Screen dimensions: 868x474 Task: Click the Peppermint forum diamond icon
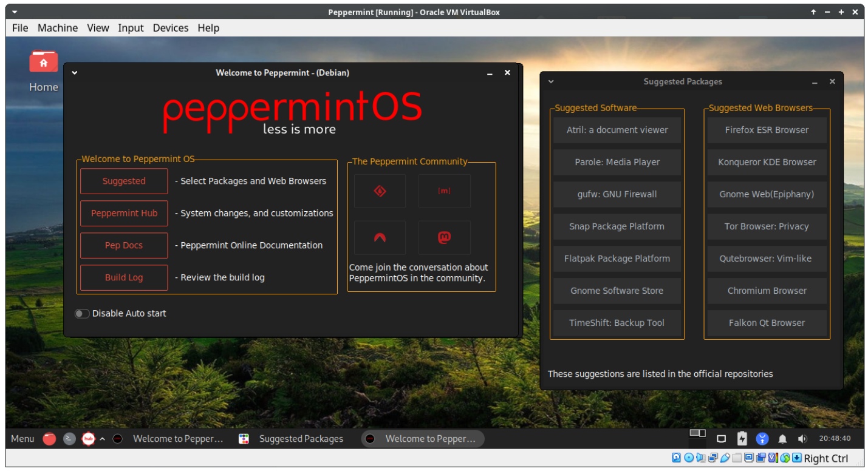[380, 191]
